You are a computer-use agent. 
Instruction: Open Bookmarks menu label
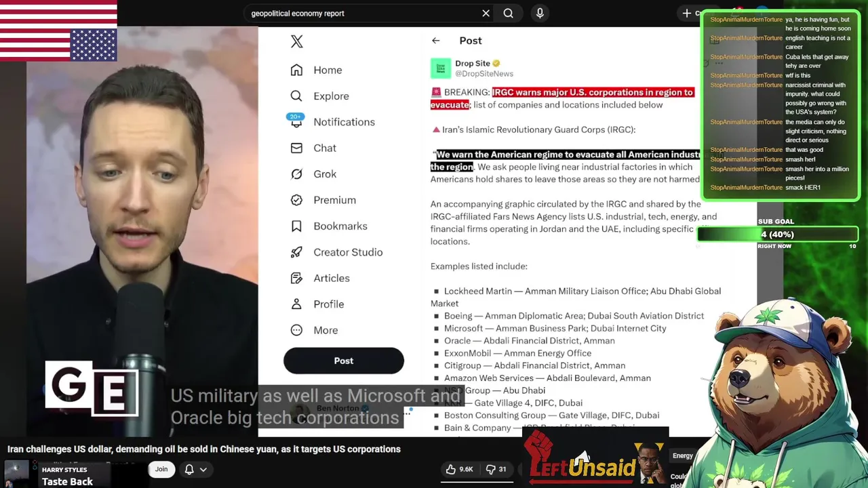[x=340, y=226]
